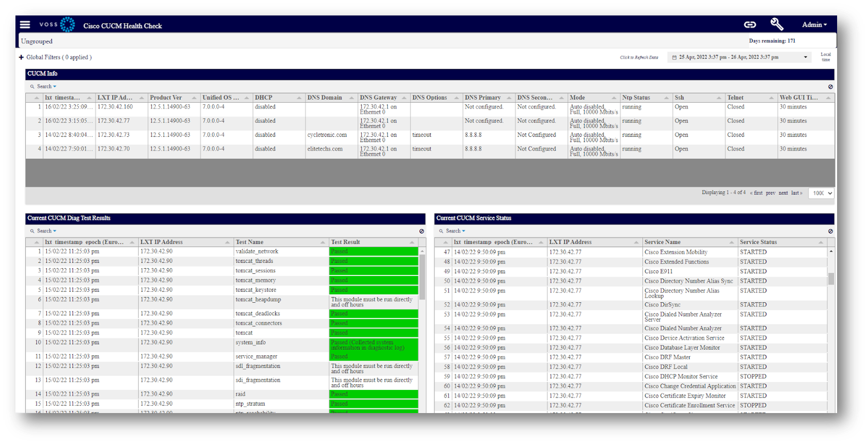Sort Diag Results by Test Name
This screenshot has width=868, height=444.
pos(281,242)
